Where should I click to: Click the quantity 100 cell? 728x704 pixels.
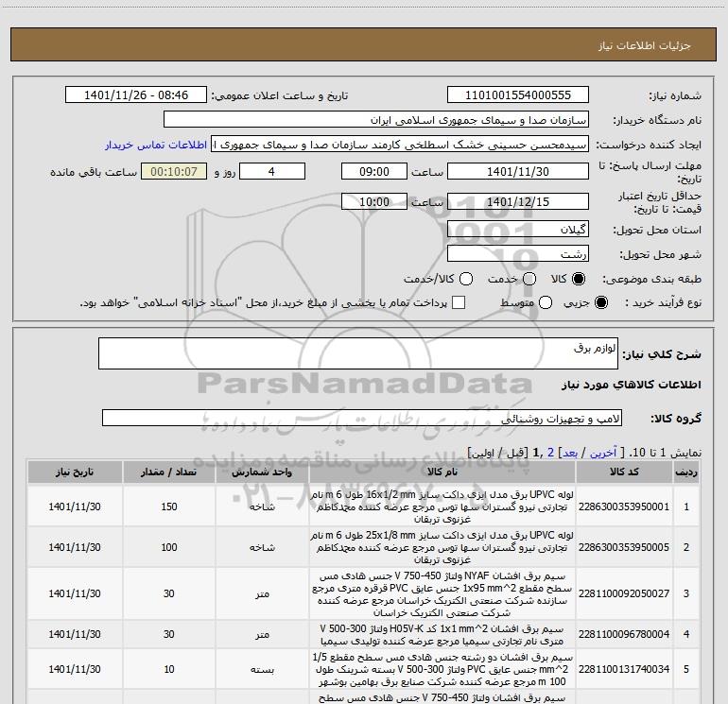(169, 547)
